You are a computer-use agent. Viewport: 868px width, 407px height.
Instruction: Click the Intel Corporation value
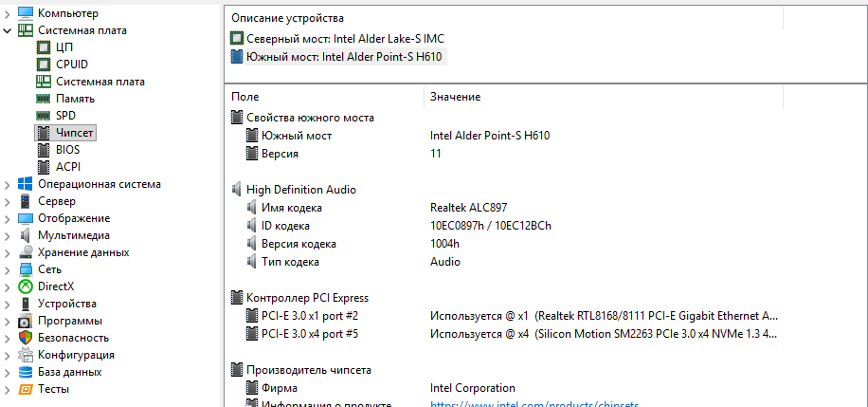click(473, 388)
